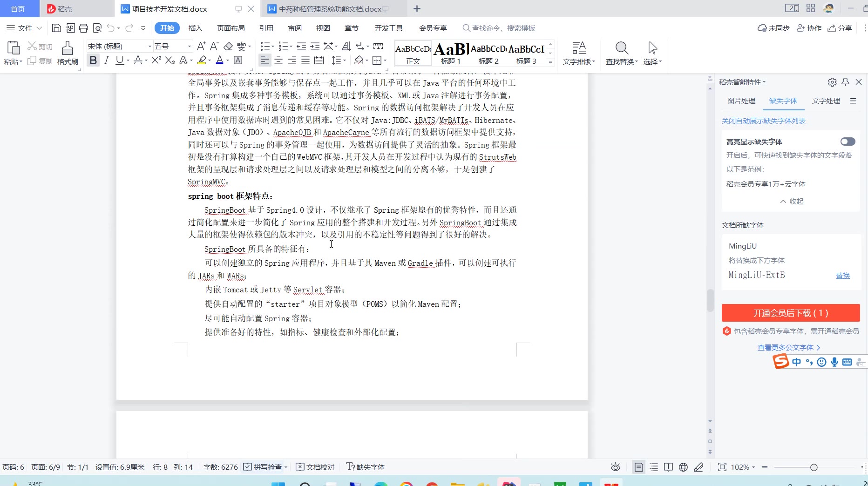Screen dimensions: 868x486
Task: Click 开通会员后下载 (1) button
Action: [x=791, y=313]
